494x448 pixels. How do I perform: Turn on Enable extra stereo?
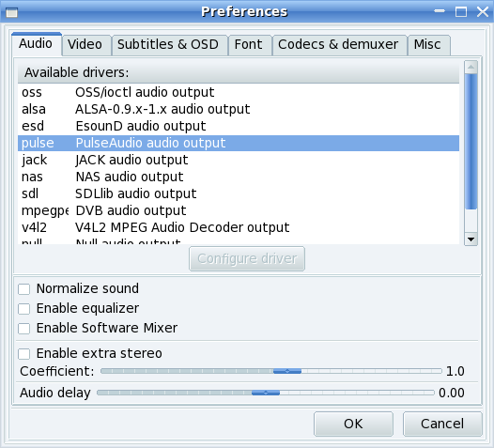click(x=23, y=354)
